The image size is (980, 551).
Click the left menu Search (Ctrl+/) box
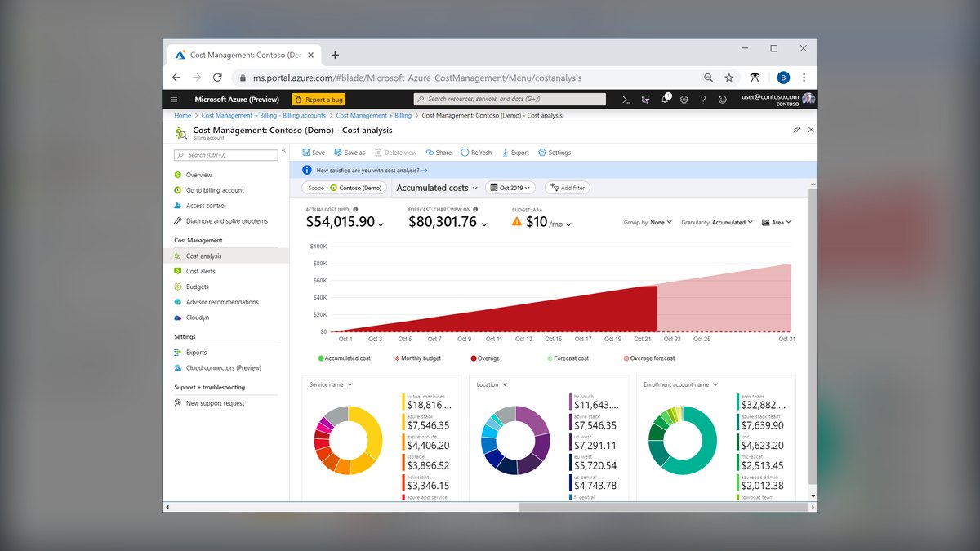click(225, 155)
